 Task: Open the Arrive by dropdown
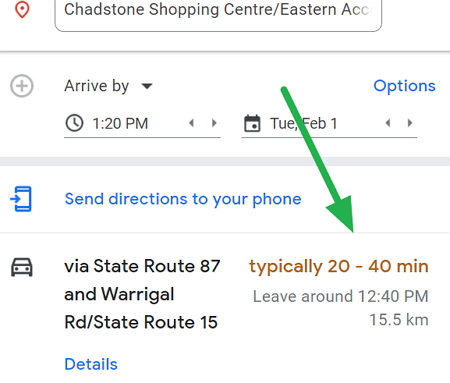tap(109, 86)
